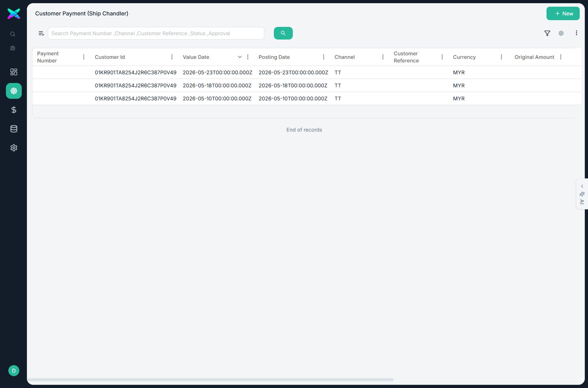Click the Channel column header
Screen dimensions: 588x388
(x=345, y=57)
